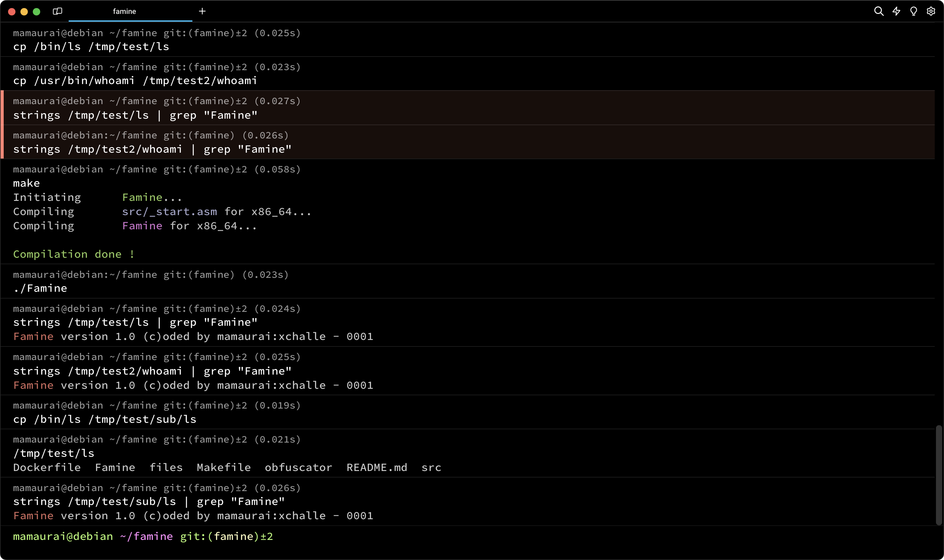Click the yellow minimize window button

24,12
